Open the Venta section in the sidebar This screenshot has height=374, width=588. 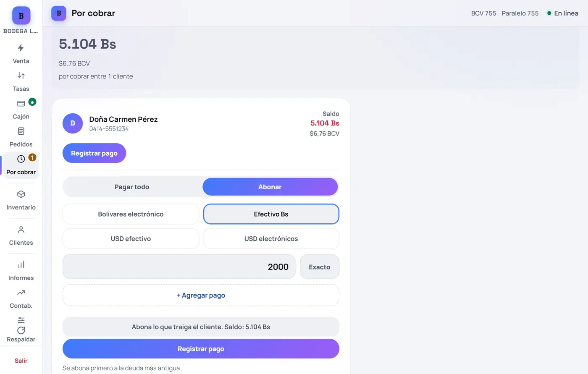(x=21, y=54)
